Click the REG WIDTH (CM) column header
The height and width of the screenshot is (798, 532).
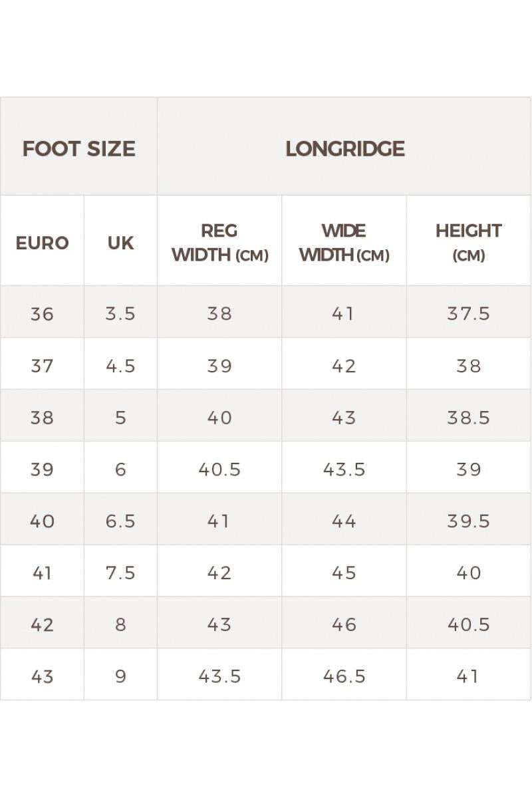[219, 243]
